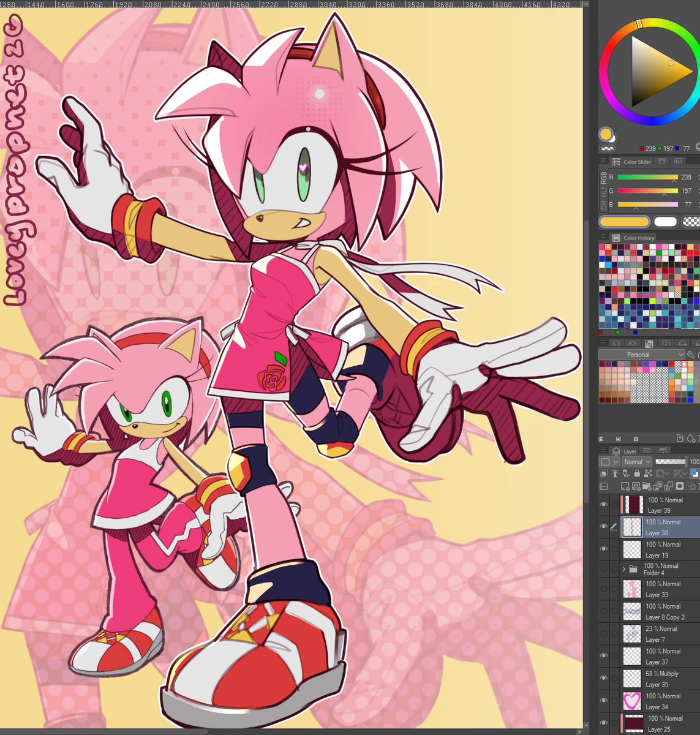Switch to the HLS slider mode tab

604,192
